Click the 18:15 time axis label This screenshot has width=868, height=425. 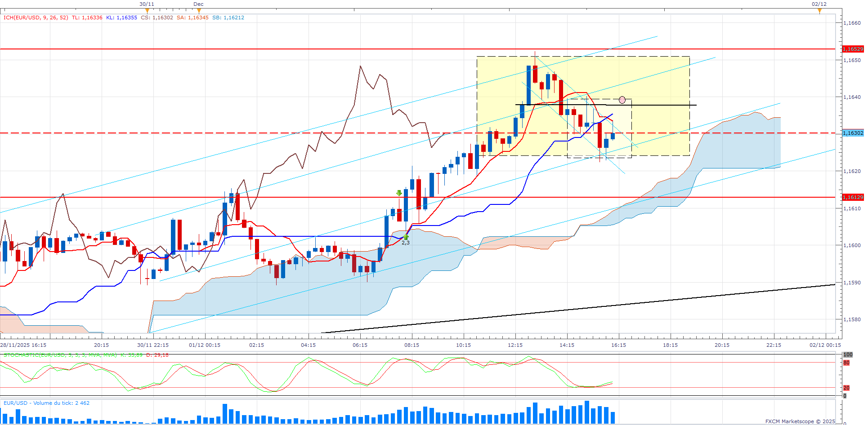tap(670, 345)
